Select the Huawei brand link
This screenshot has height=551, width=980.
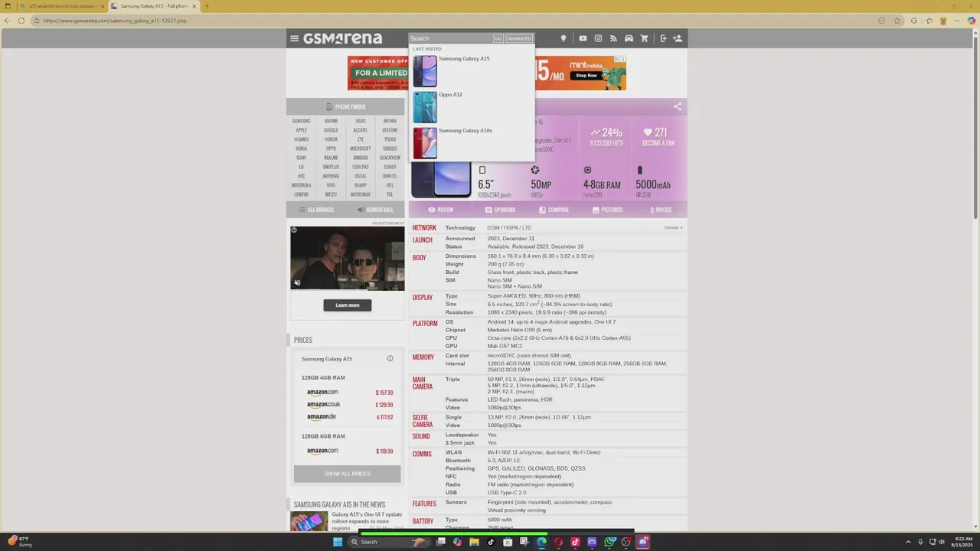[301, 139]
